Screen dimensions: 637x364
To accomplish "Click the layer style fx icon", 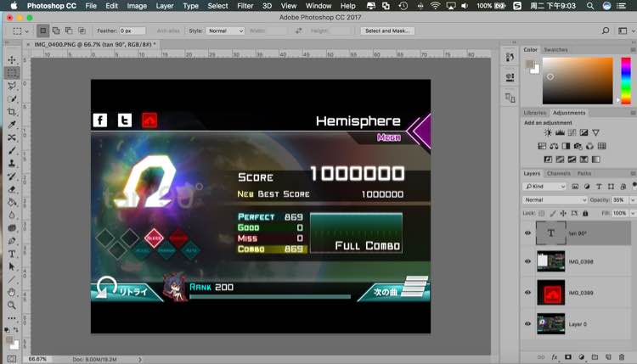I will pyautogui.click(x=554, y=357).
